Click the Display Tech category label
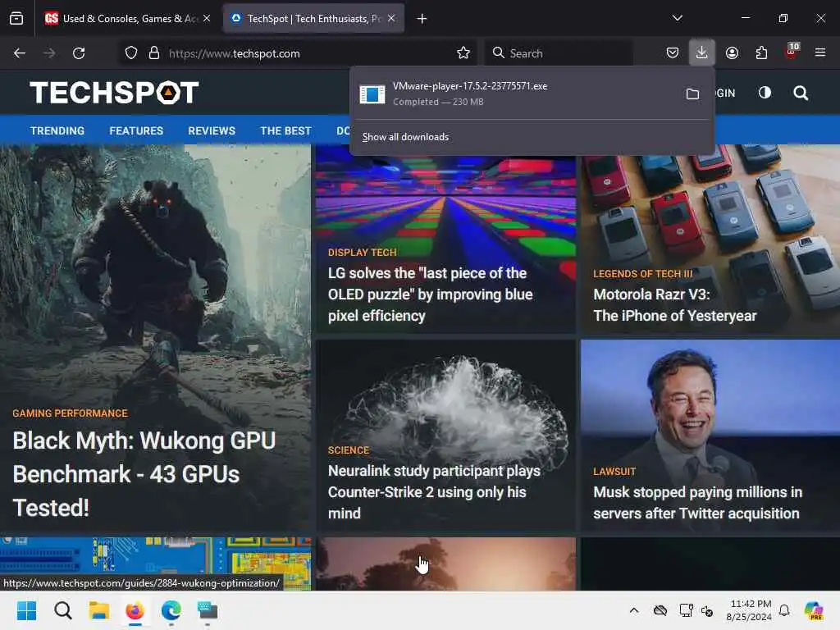840x630 pixels. click(362, 253)
